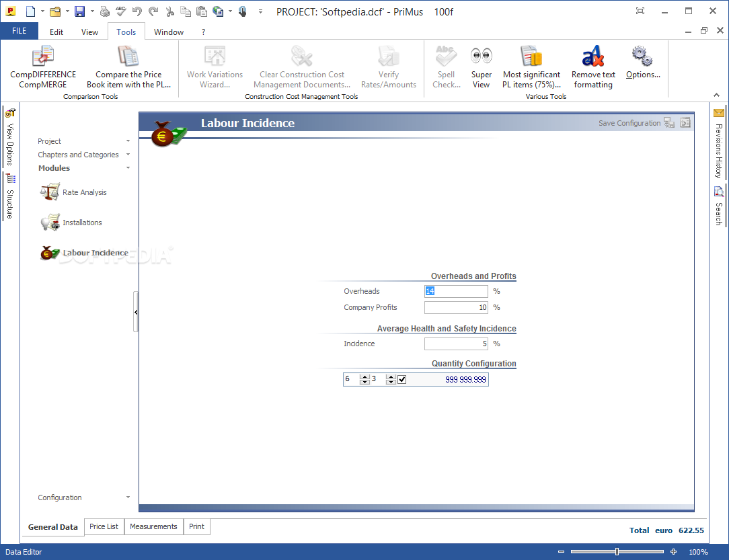Click the Copy icon

[x=186, y=11]
